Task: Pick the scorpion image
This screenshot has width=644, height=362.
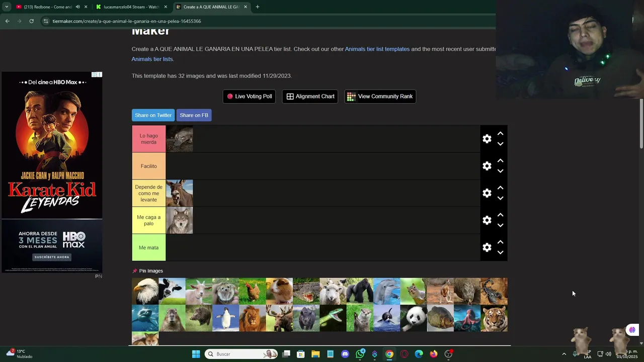Action: (x=494, y=291)
